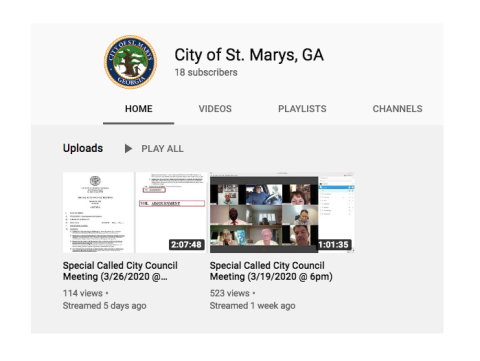This screenshot has height=361, width=480.
Task: Switch to the Home tab
Action: tap(139, 109)
